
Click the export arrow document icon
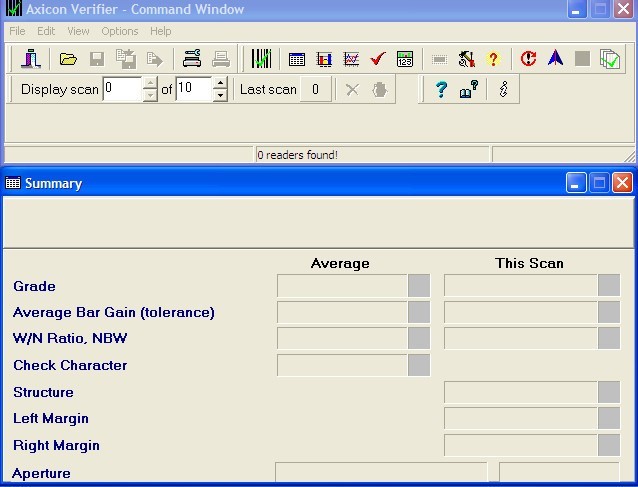(155, 59)
